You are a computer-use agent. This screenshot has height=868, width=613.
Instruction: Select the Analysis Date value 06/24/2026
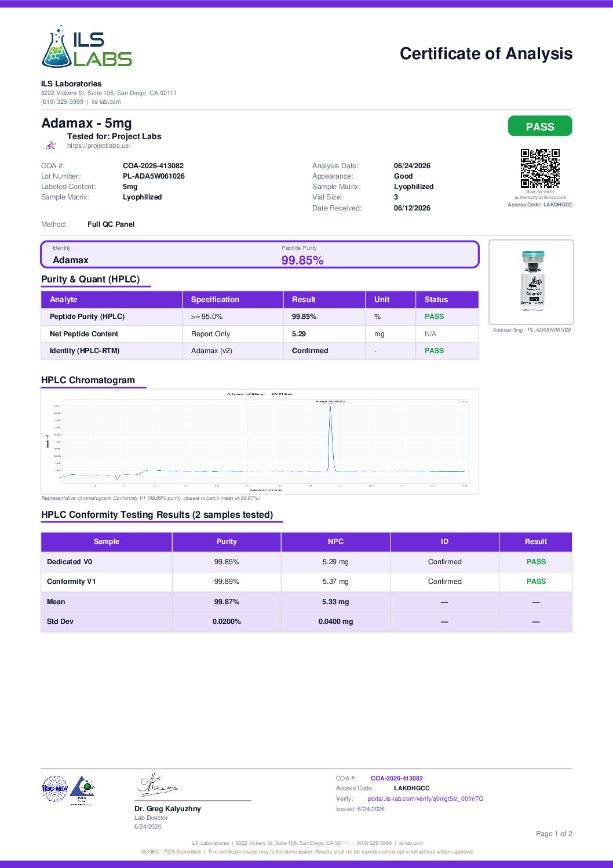pyautogui.click(x=412, y=166)
